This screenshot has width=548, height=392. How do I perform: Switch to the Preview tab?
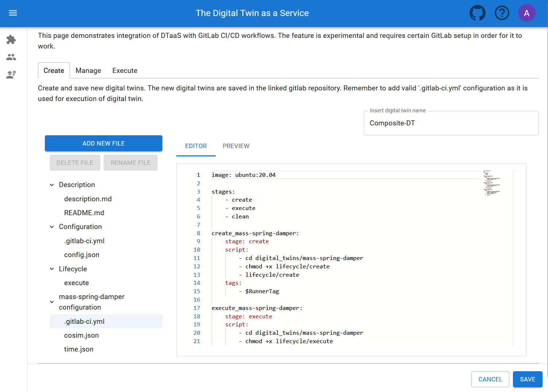coord(236,146)
